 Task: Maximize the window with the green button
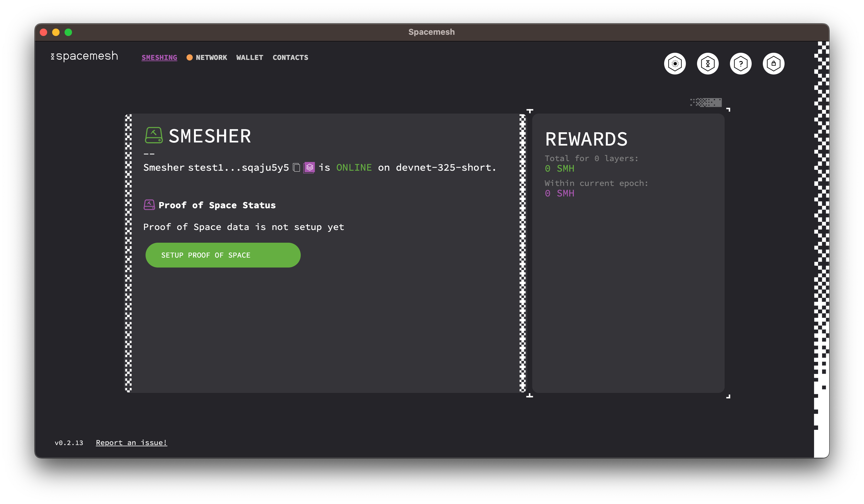coord(68,32)
